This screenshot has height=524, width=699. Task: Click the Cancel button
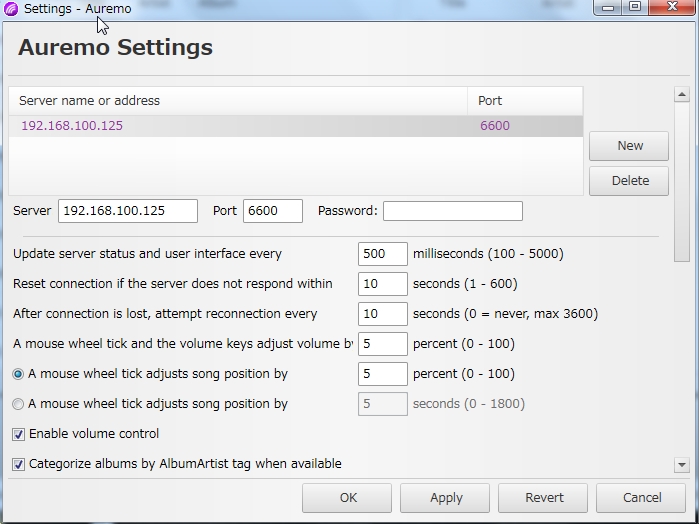tap(641, 498)
